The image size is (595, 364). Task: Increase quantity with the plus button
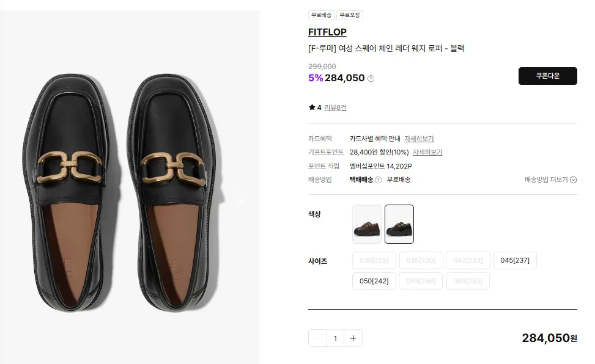353,338
